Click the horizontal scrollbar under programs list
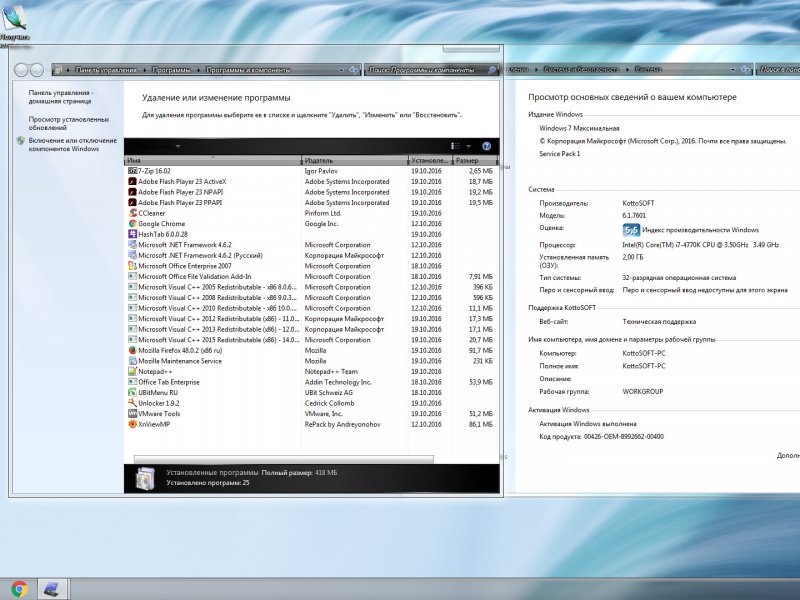Viewport: 800px width, 600px height. (284, 459)
